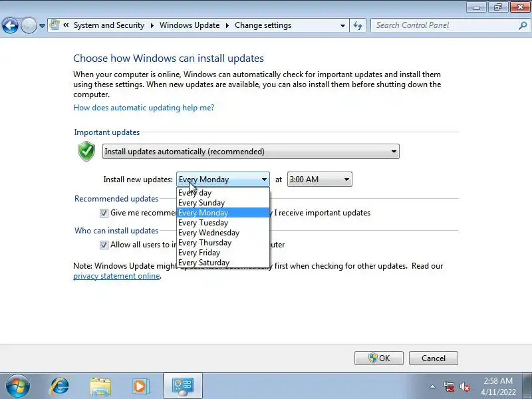Click the network tray icon
The image size is (532, 399).
pos(448,386)
